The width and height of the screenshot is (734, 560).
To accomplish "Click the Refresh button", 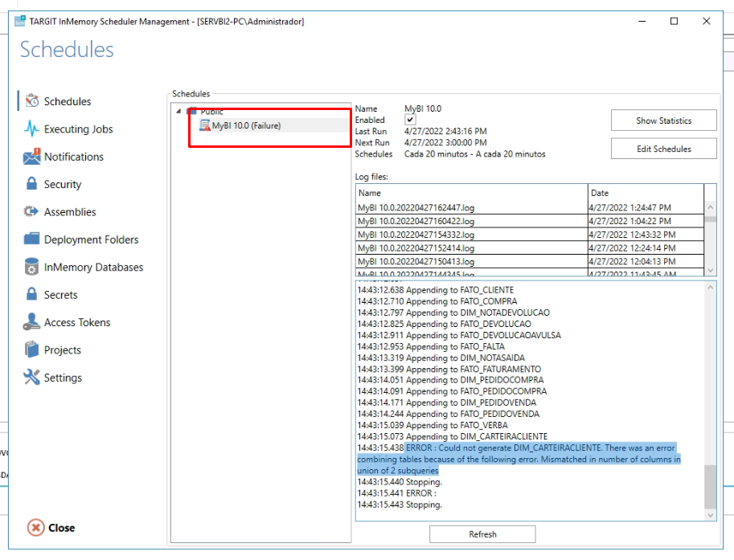I will pos(482,533).
